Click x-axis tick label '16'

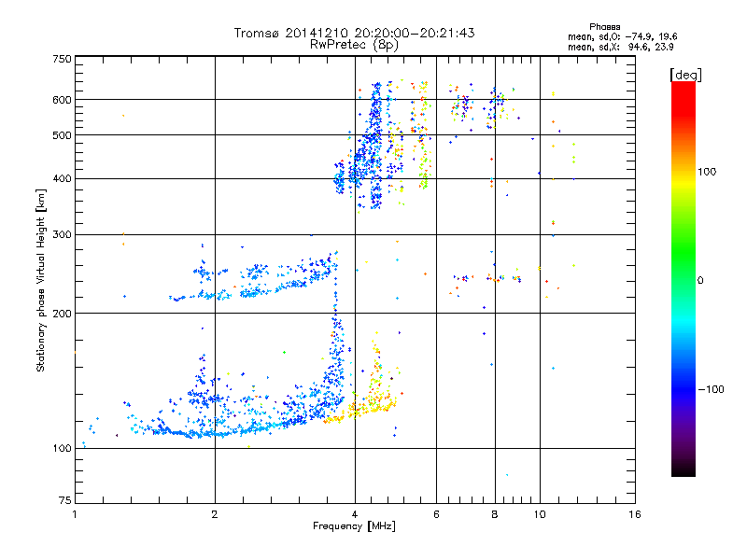[635, 514]
